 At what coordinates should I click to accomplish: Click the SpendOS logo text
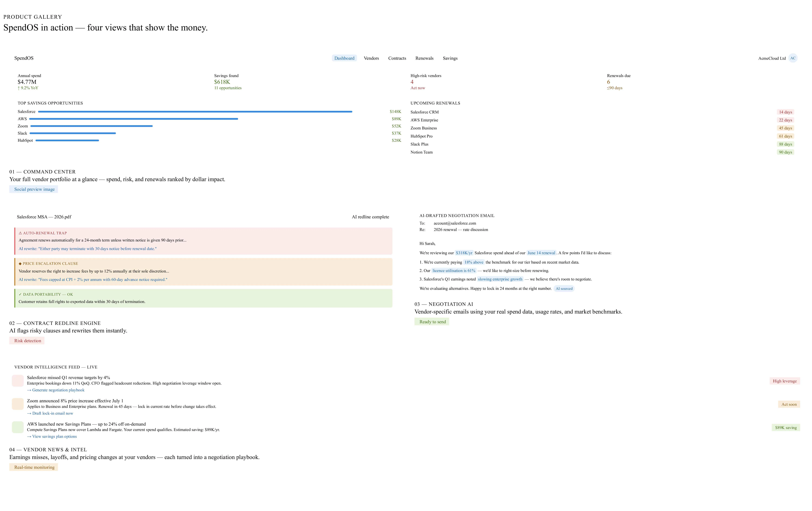(24, 58)
